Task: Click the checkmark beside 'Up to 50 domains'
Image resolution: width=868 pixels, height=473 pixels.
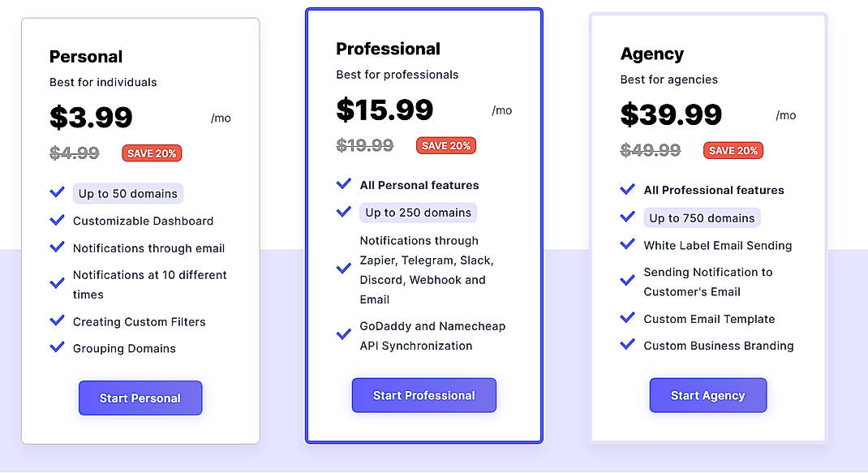Action: (x=57, y=193)
